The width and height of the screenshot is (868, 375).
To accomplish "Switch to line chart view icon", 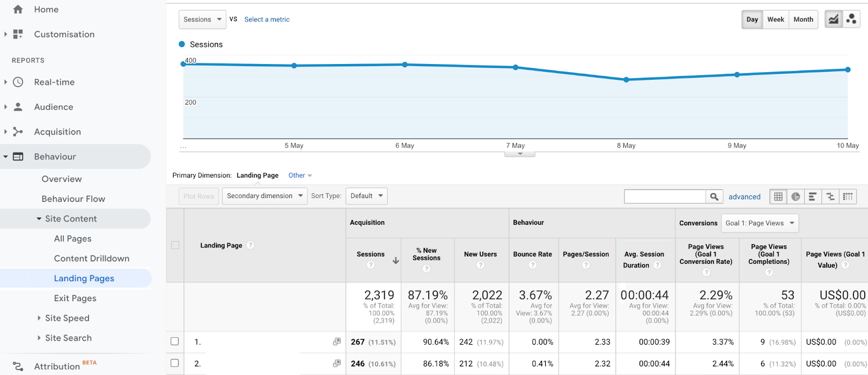I will [833, 20].
